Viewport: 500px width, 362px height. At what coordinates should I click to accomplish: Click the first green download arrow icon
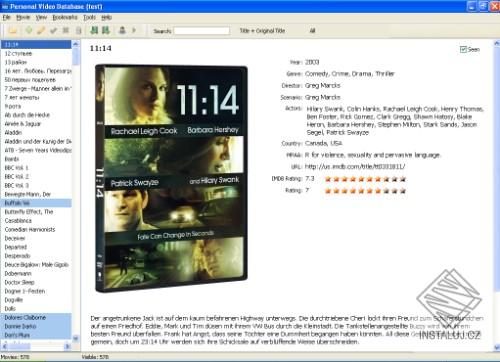(94, 30)
